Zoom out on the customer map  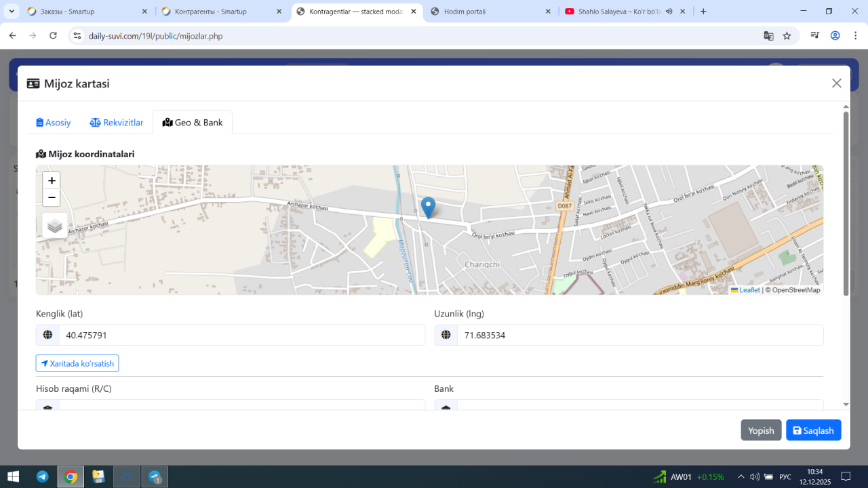(52, 198)
